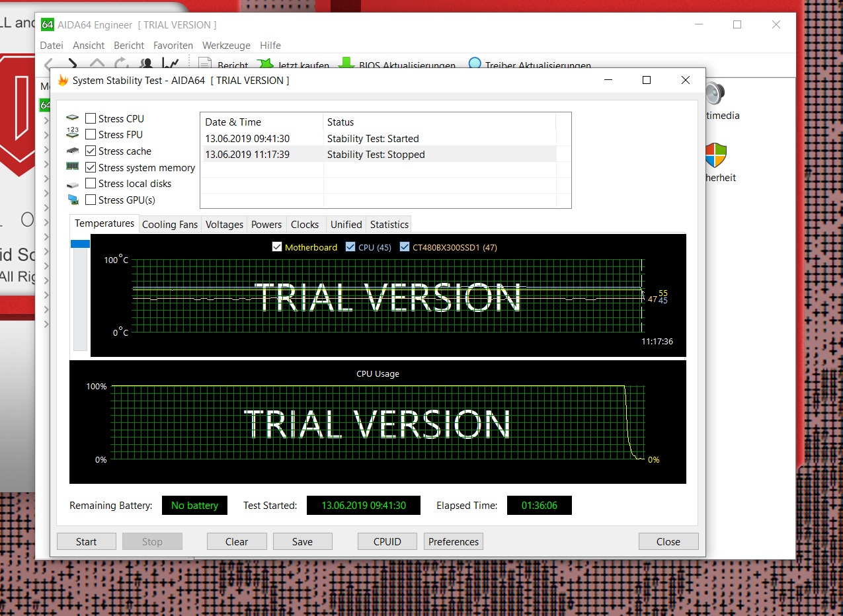Click the Stress CPU chip icon
This screenshot has height=616, width=843.
click(x=73, y=119)
